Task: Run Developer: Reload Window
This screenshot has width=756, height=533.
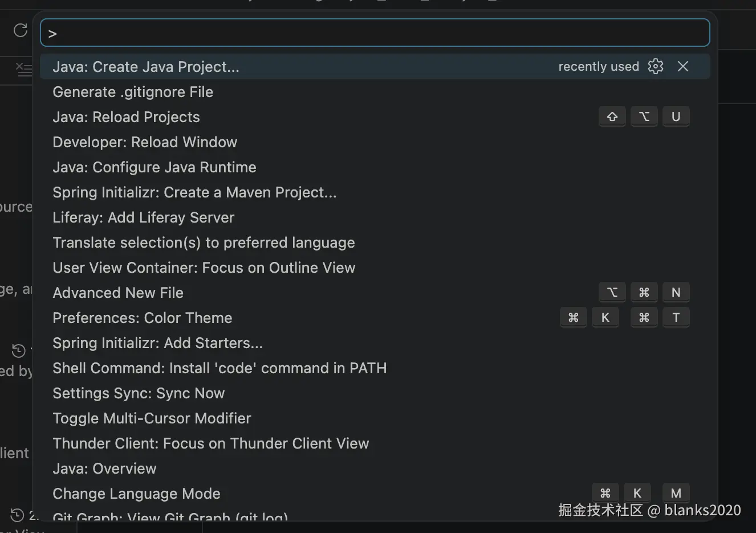Action: tap(145, 142)
